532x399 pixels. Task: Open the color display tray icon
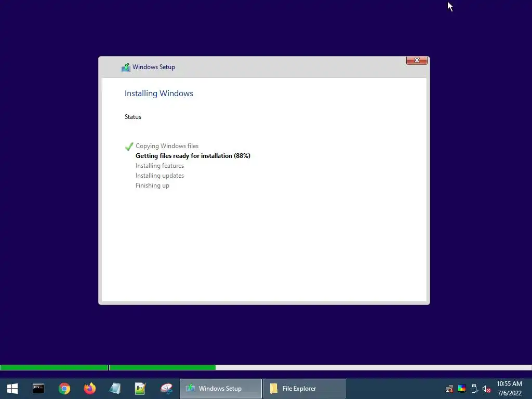(x=462, y=389)
